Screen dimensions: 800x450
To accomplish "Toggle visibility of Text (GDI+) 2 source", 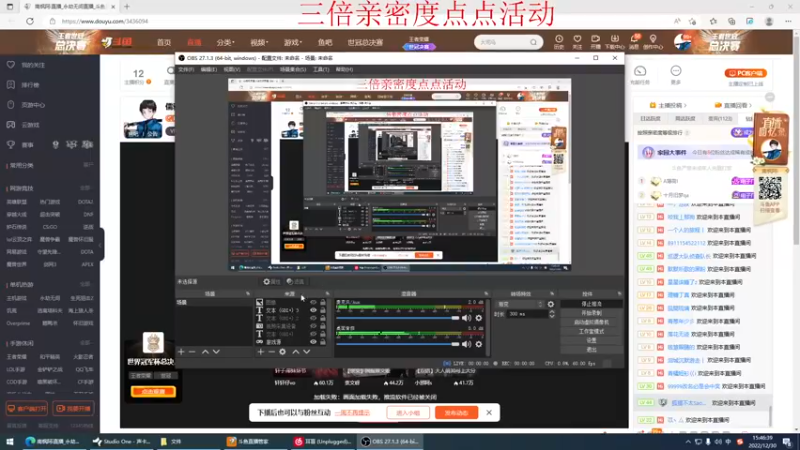I will coord(313,318).
